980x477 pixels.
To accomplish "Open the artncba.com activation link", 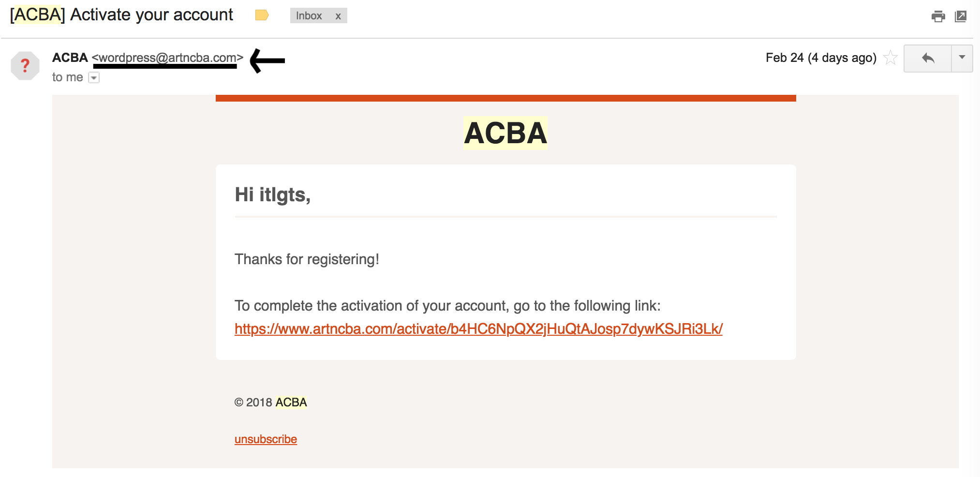I will (x=478, y=329).
